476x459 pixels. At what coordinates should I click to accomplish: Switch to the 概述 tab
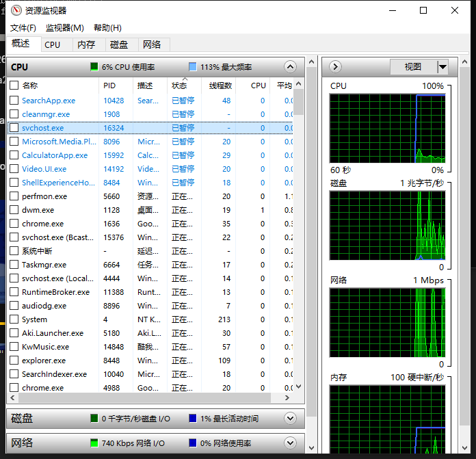click(24, 44)
